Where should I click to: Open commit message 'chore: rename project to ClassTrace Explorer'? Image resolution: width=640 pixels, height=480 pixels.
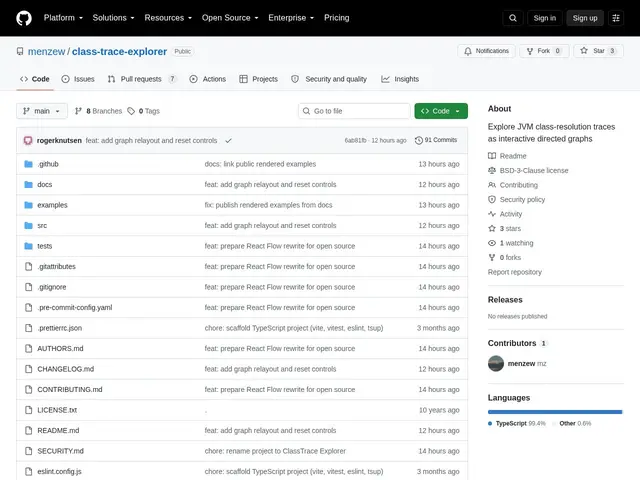(275, 451)
